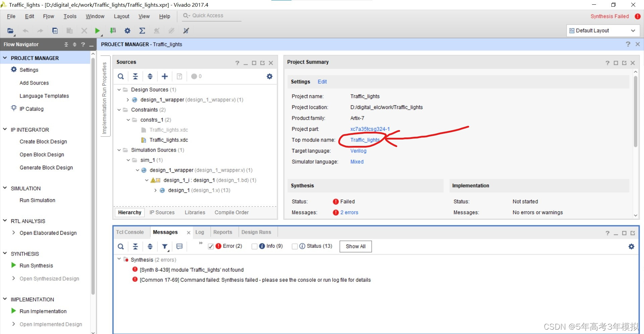The height and width of the screenshot is (334, 644).
Task: Click the xc7a35tcsg324-1 project part link
Action: pyautogui.click(x=370, y=129)
